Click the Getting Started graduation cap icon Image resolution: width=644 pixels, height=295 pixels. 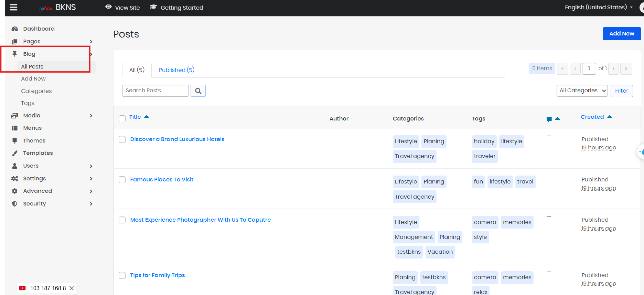pos(153,7)
